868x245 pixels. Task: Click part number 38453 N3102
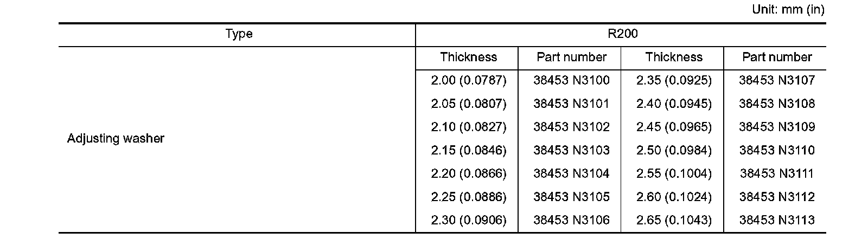(571, 127)
